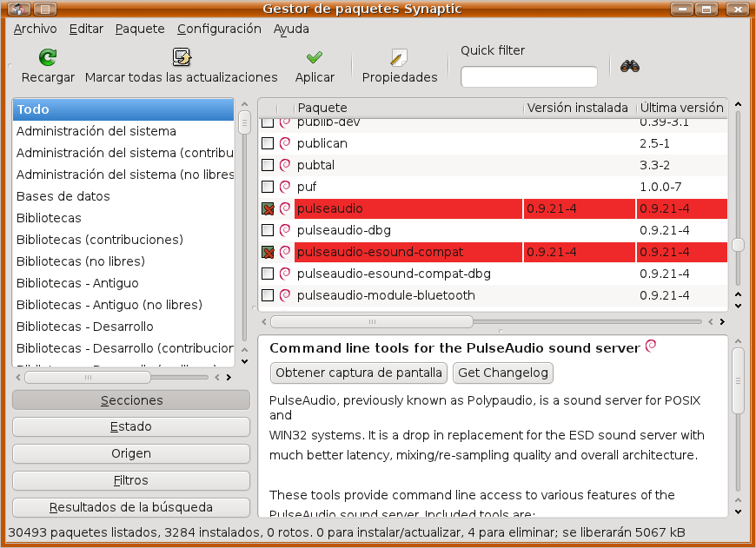The image size is (756, 548).
Task: Select Bibliotecas (no libres) section
Action: [123, 261]
